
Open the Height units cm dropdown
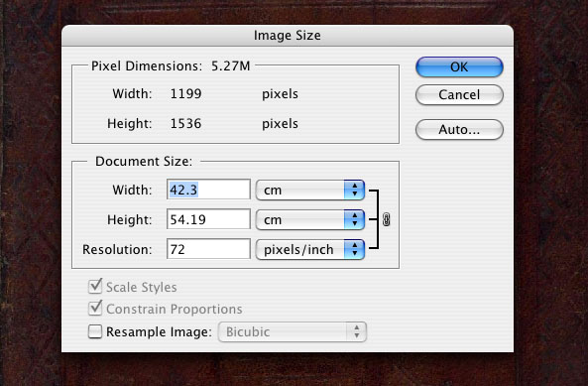(x=310, y=219)
